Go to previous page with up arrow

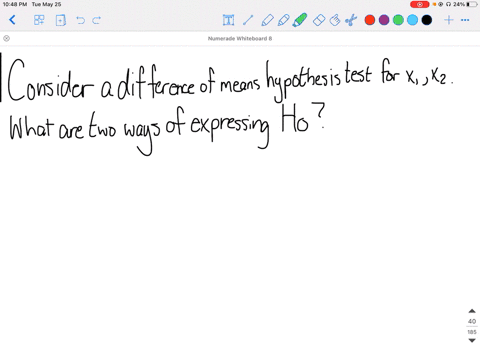(472, 311)
